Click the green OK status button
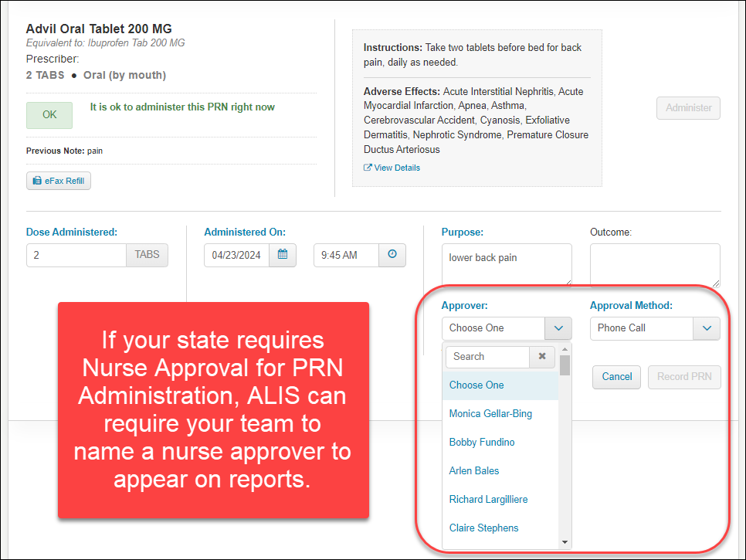Image resolution: width=746 pixels, height=560 pixels. click(49, 115)
